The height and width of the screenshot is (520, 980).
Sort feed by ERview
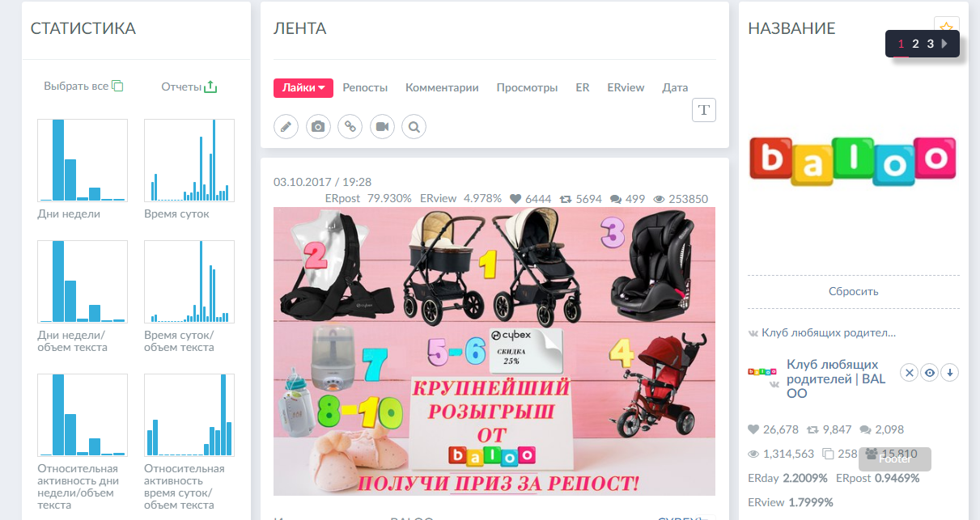(x=626, y=88)
